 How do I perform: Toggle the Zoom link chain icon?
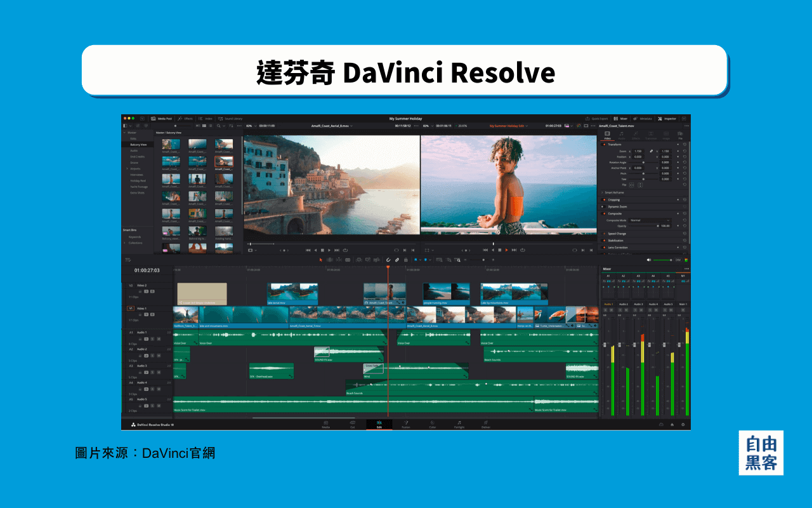click(651, 151)
